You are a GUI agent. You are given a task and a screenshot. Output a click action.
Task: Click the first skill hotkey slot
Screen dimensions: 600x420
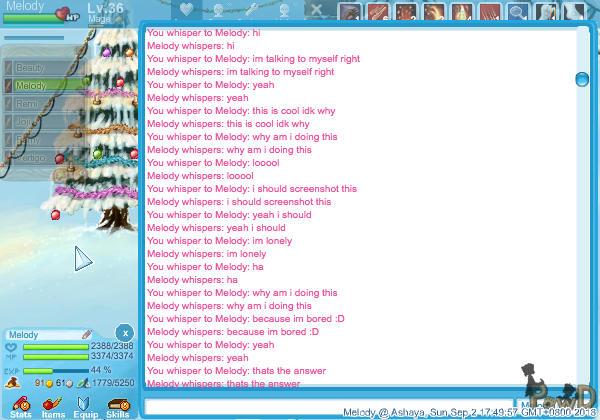click(350, 12)
